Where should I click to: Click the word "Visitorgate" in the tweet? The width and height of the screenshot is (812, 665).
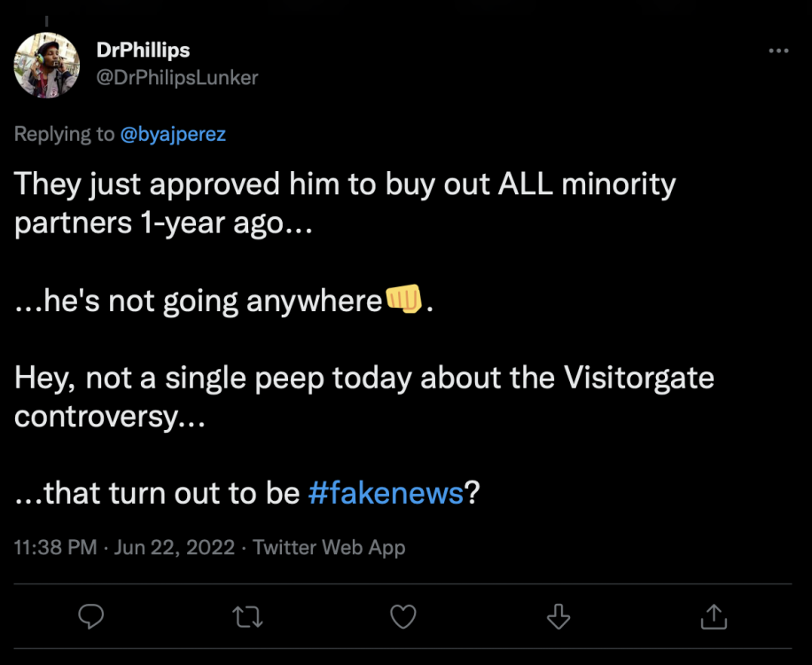(x=638, y=379)
